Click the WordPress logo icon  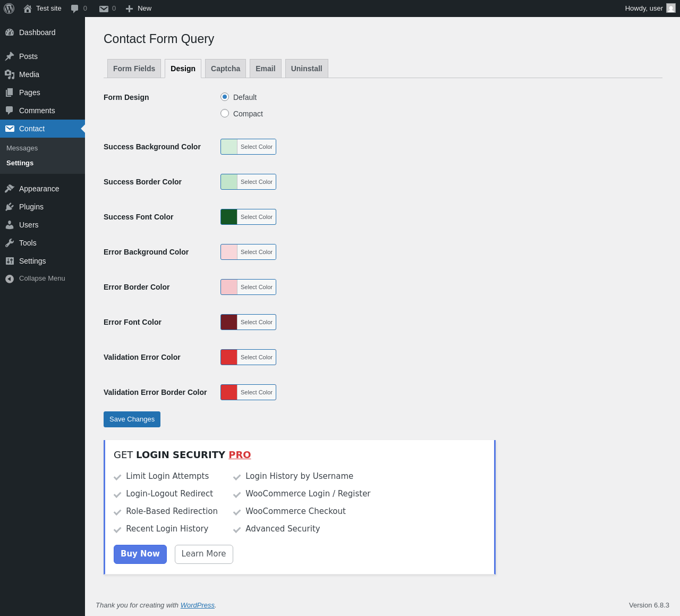point(9,9)
